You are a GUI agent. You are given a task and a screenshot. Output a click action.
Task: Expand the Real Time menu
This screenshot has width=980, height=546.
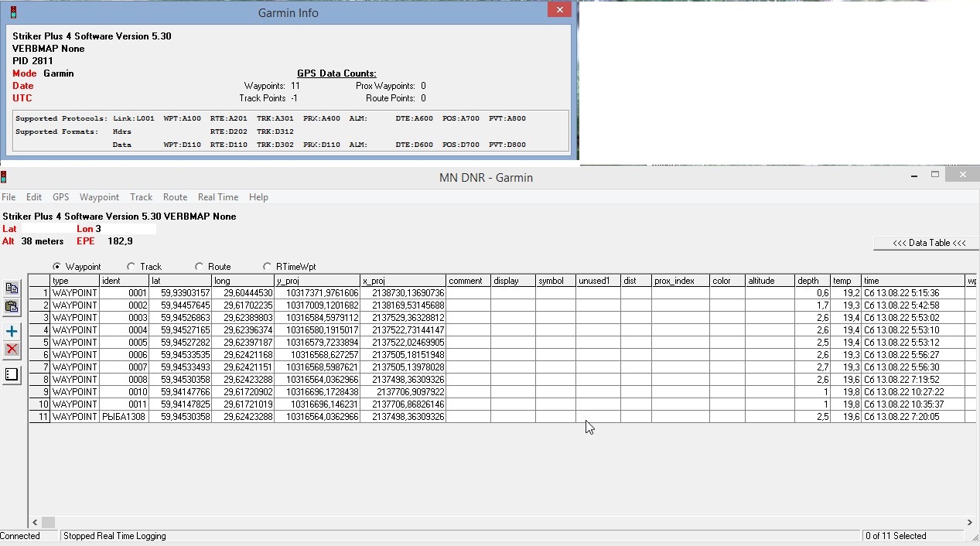[x=217, y=197]
